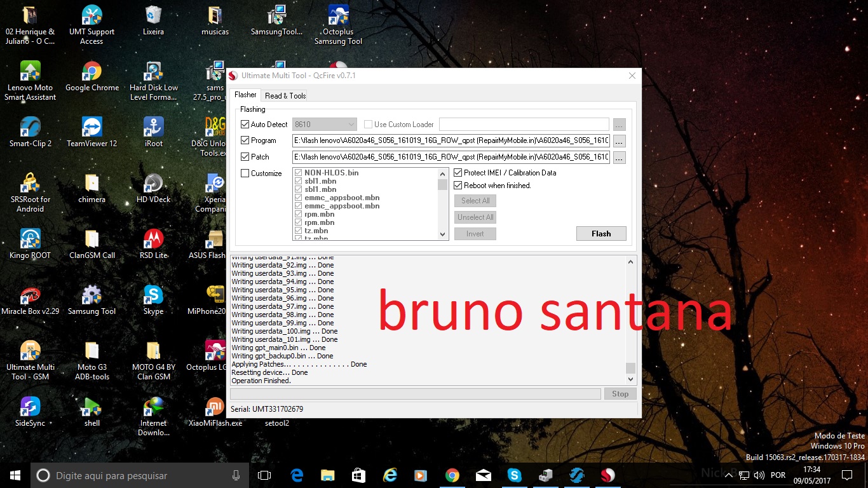Image resolution: width=868 pixels, height=488 pixels.
Task: Click the flashing progress bar
Action: pyautogui.click(x=416, y=394)
